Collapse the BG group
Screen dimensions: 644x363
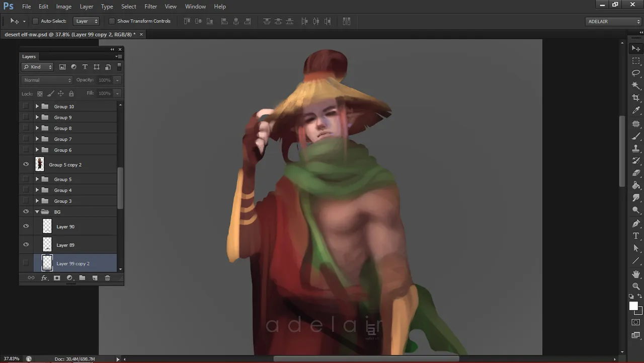pyautogui.click(x=37, y=212)
